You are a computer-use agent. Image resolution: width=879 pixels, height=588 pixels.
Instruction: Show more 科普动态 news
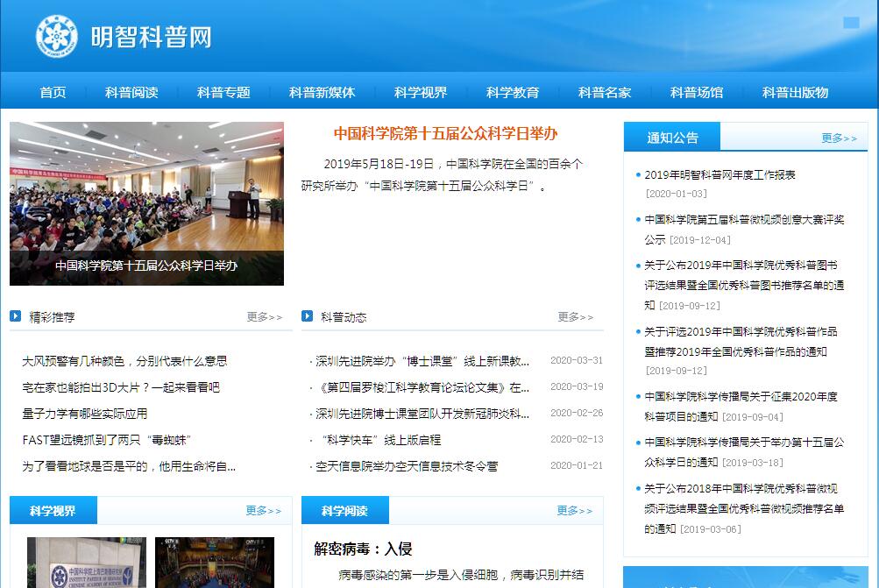click(575, 317)
